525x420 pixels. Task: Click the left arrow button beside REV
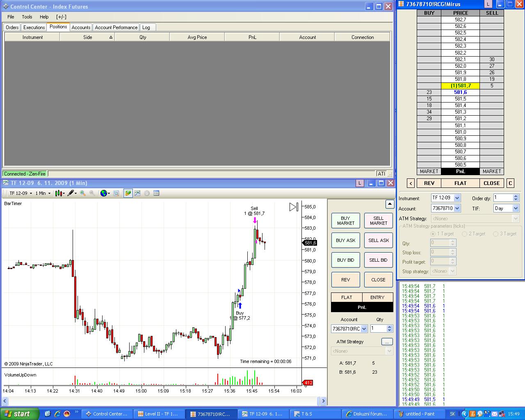[411, 183]
